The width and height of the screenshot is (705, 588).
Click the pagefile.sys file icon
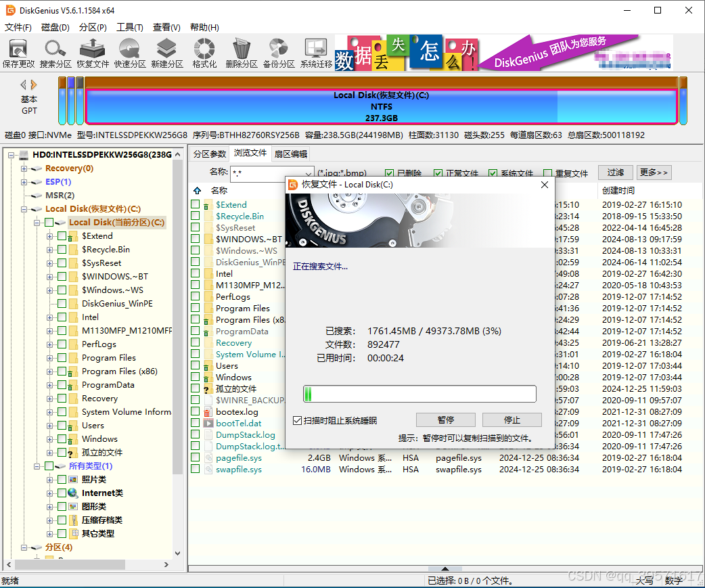pos(208,457)
